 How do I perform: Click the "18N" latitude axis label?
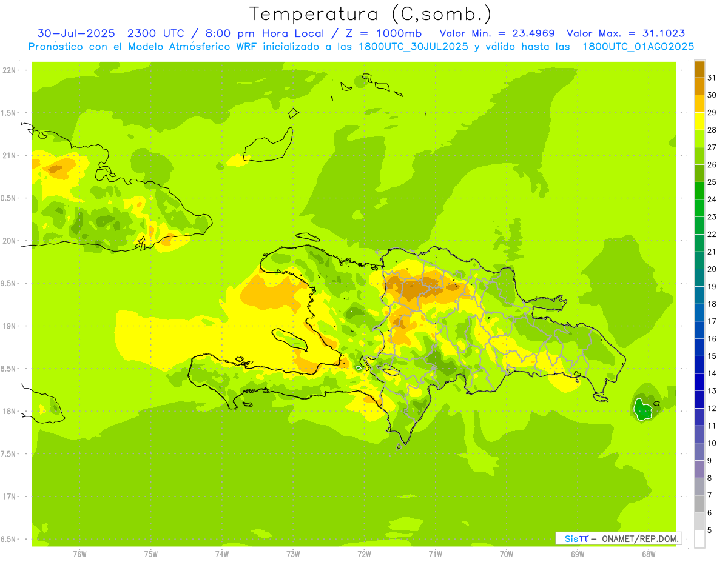(9, 411)
